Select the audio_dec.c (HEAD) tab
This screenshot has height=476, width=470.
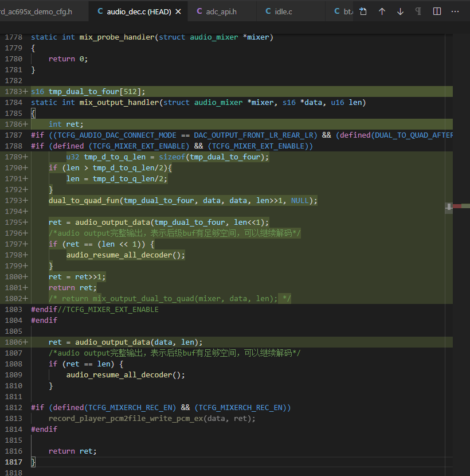coord(138,11)
